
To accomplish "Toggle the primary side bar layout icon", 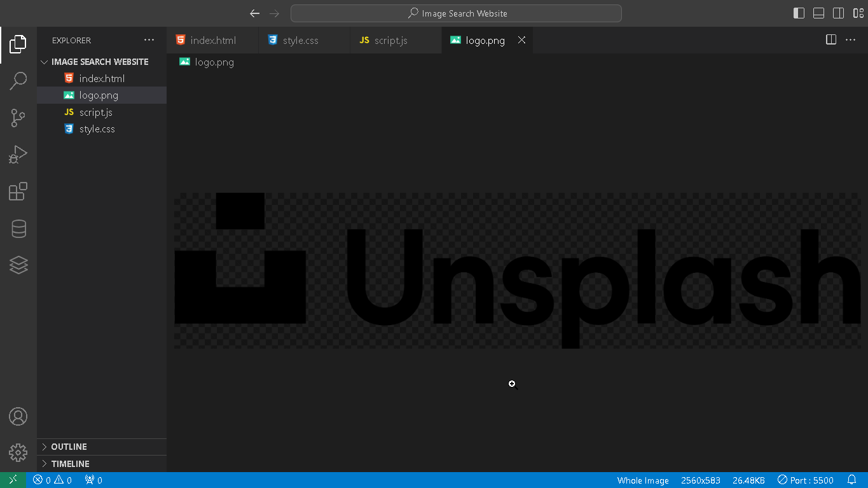I will coord(799,13).
